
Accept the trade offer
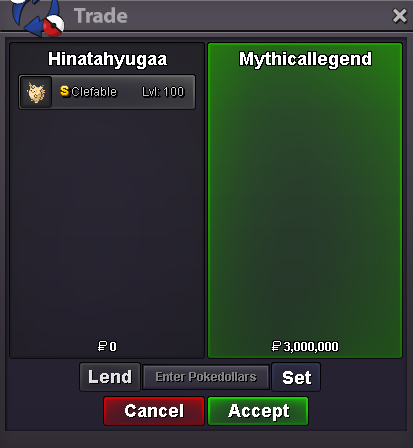point(258,411)
